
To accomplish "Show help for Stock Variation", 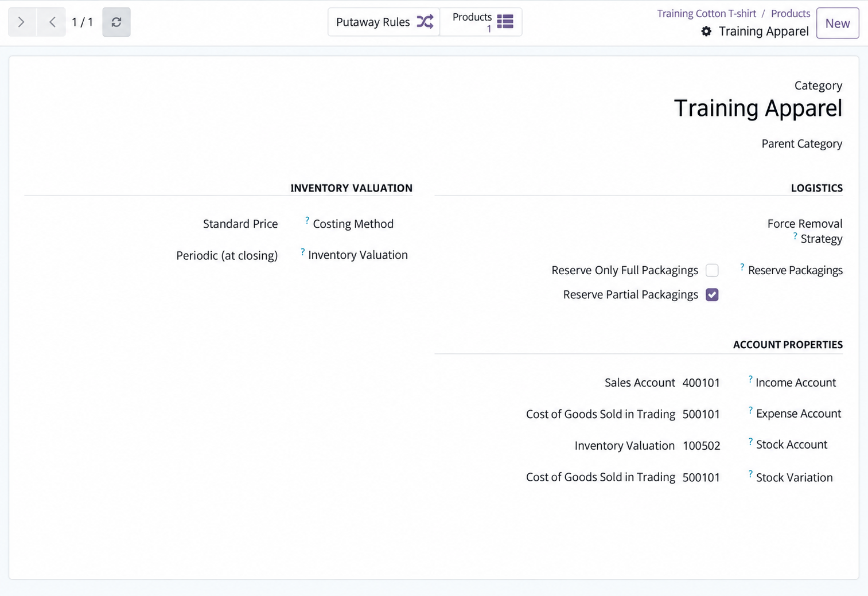I will coord(750,474).
